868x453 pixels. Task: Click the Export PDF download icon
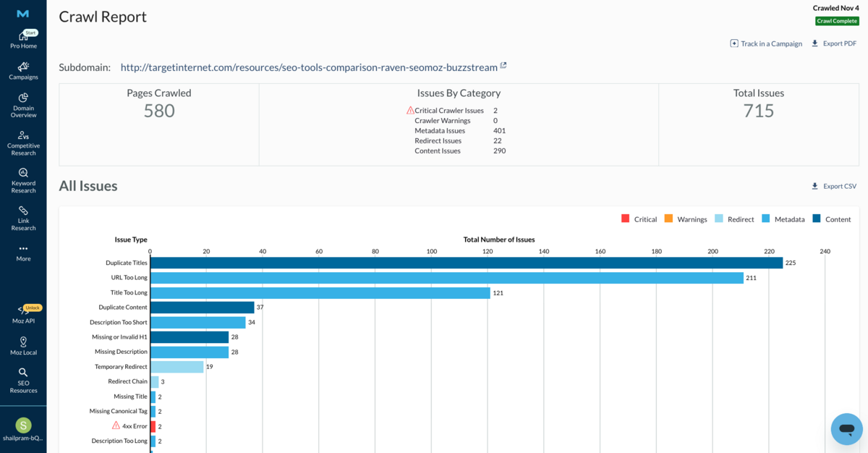815,43
